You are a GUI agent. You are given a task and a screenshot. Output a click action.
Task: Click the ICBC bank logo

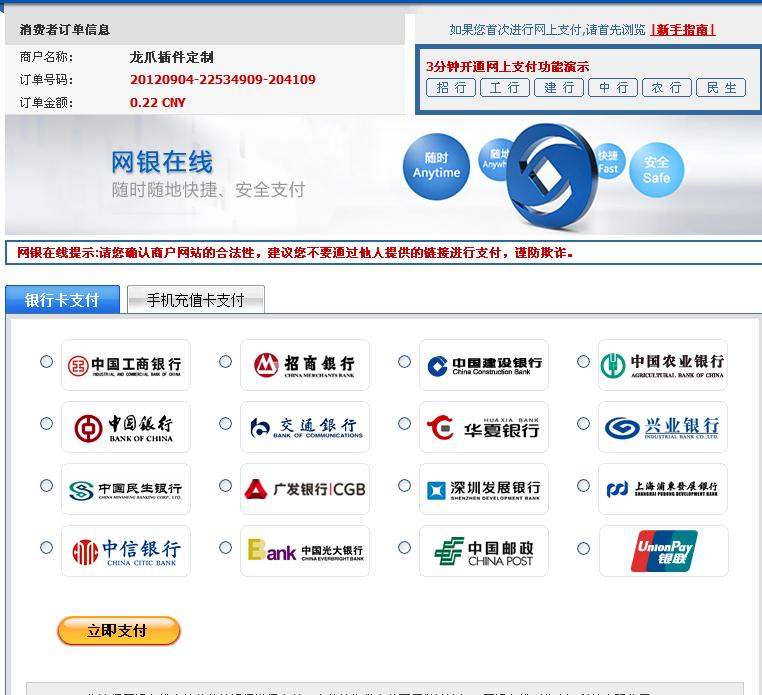point(126,365)
